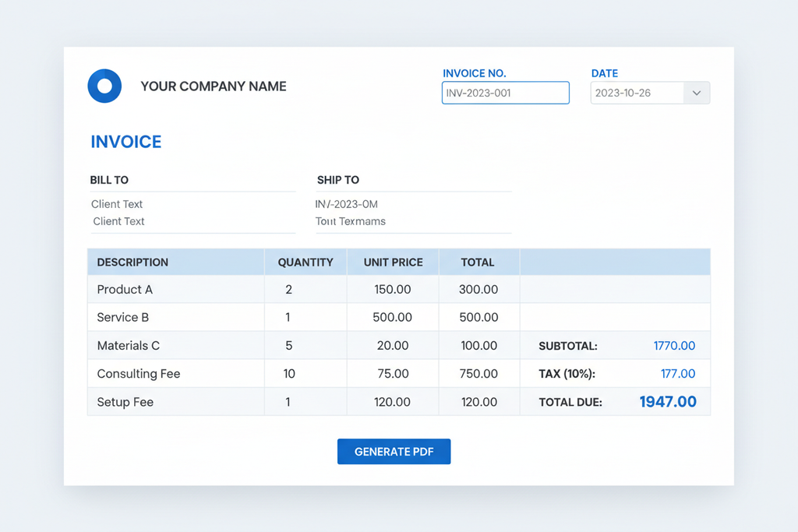Viewport: 798px width, 532px height.
Task: Click the Invoice No. input field
Action: point(505,93)
